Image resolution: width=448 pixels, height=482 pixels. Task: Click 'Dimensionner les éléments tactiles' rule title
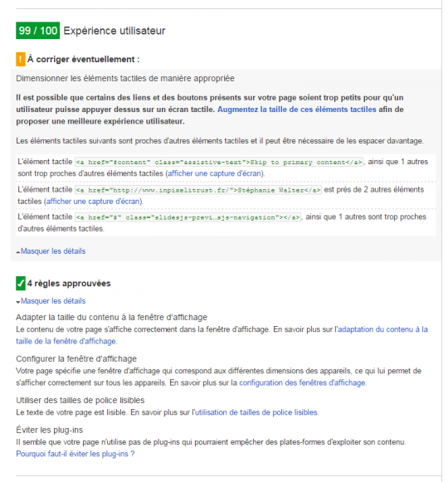pyautogui.click(x=125, y=78)
